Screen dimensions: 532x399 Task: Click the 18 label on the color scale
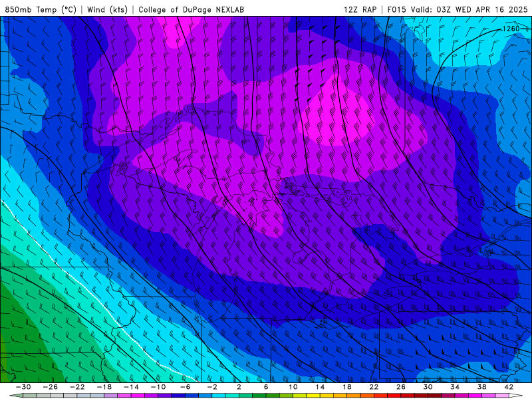click(347, 387)
